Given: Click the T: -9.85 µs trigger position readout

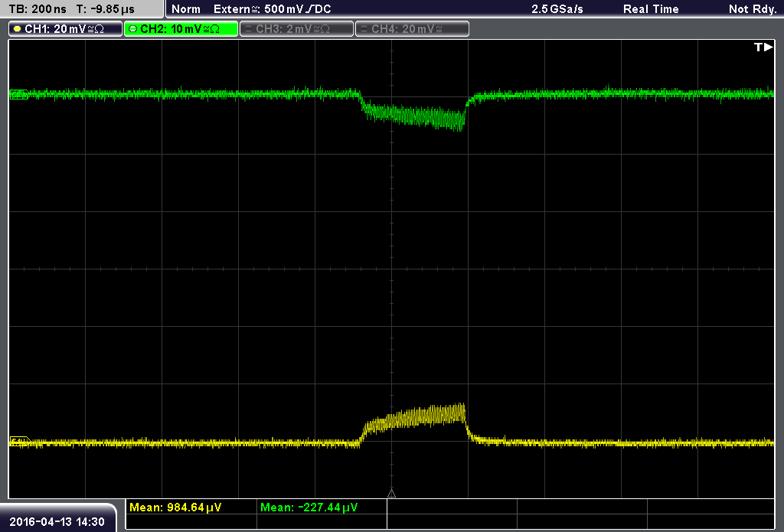Looking at the screenshot, I should pos(106,9).
